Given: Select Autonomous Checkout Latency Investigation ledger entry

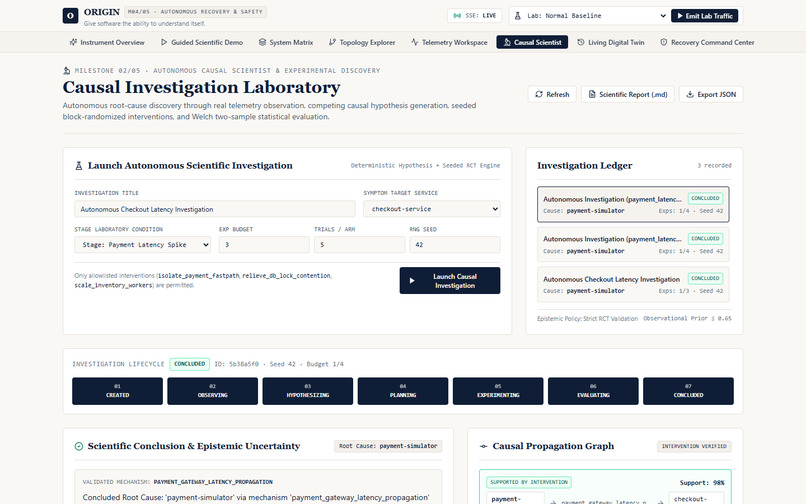Looking at the screenshot, I should pyautogui.click(x=633, y=284).
